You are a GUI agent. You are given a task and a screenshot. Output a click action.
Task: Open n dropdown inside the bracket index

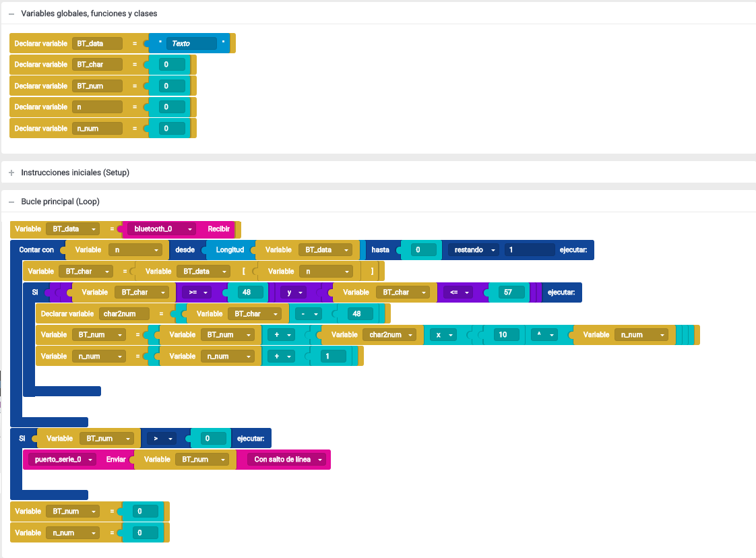(x=326, y=272)
